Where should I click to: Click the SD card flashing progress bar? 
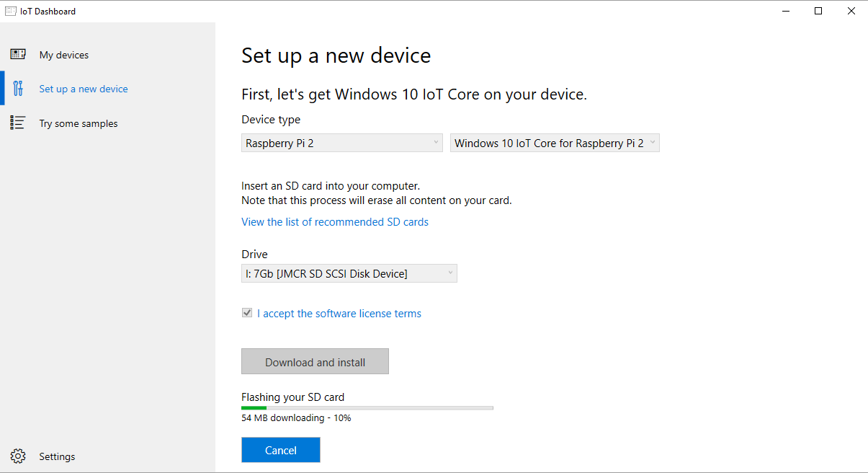[367, 407]
